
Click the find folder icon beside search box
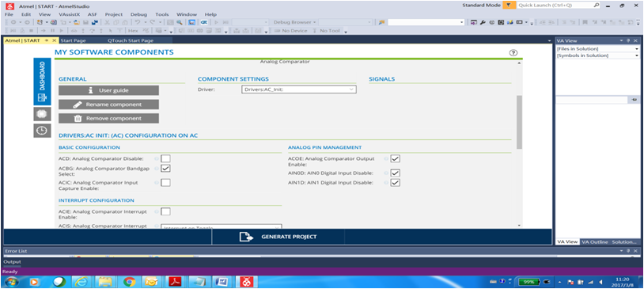click(381, 22)
